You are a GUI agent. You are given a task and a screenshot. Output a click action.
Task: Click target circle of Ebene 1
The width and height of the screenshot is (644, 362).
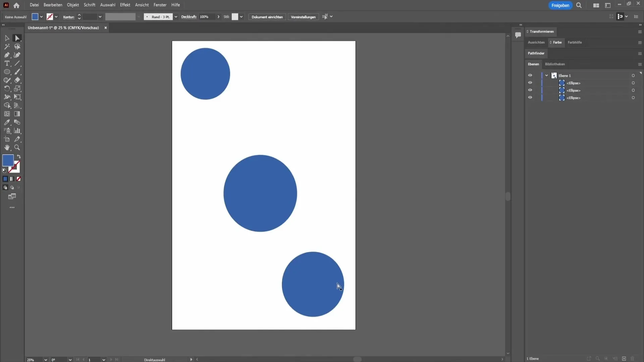633,75
